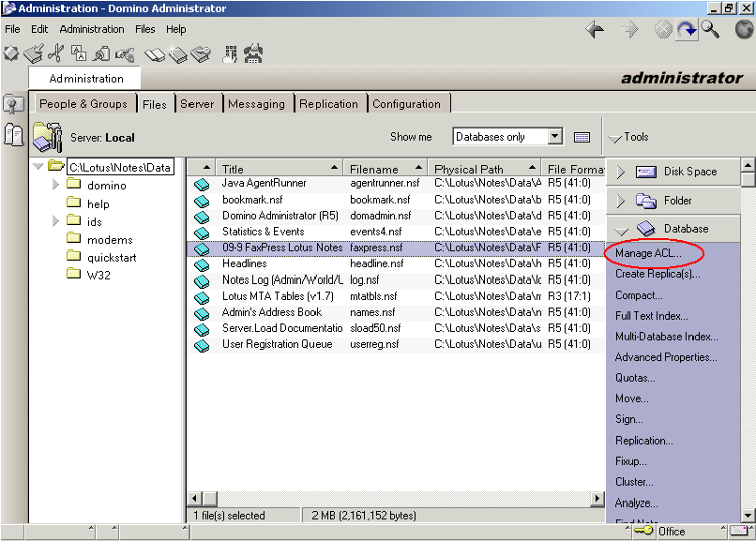Click the telephone hang-up toolbar icon
This screenshot has width=756, height=541.
253,54
